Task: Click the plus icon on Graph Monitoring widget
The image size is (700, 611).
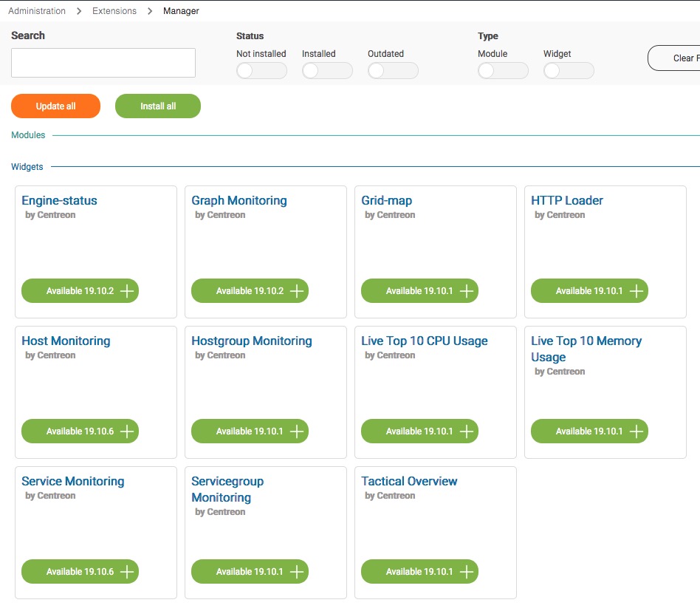Action: (297, 291)
